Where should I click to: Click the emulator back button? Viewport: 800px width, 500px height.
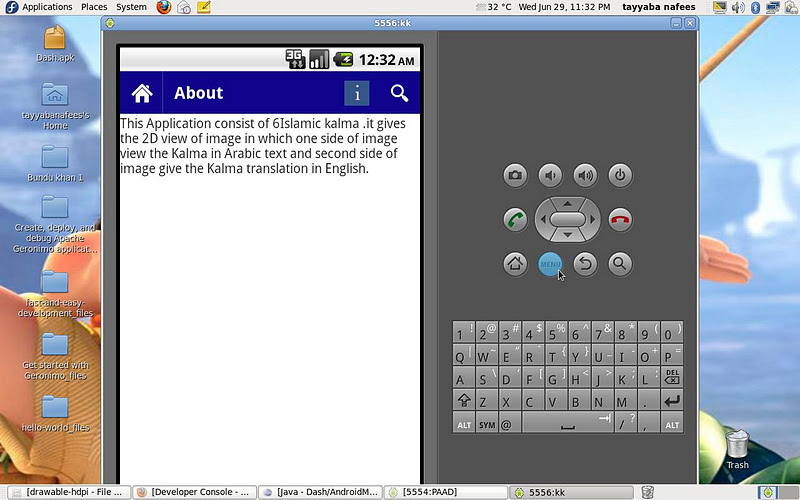point(585,264)
